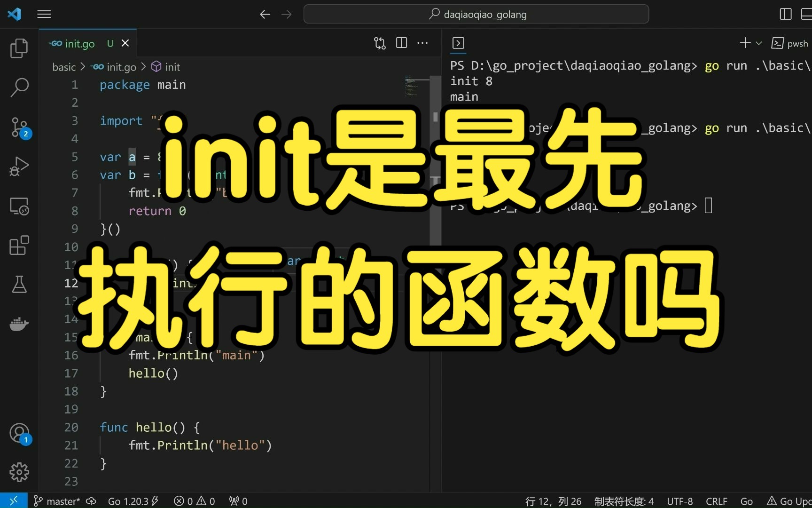
Task: Click the init symbol breadcrumb
Action: coord(166,67)
